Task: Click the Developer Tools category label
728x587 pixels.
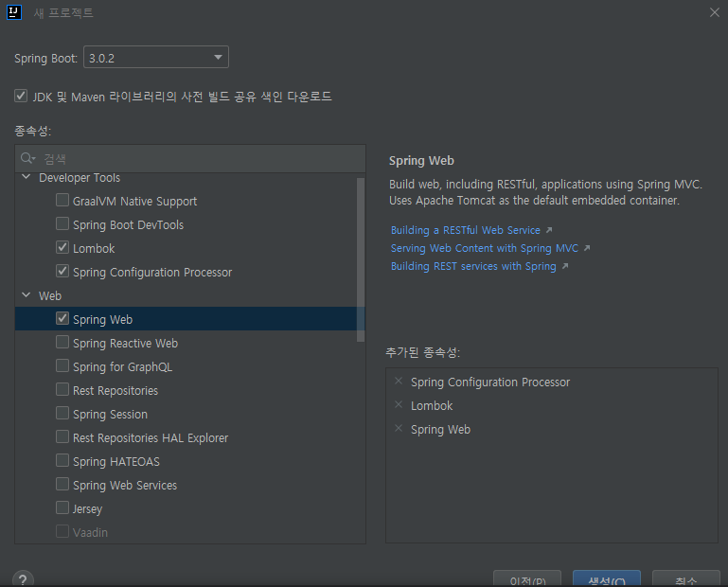Action: 80,178
